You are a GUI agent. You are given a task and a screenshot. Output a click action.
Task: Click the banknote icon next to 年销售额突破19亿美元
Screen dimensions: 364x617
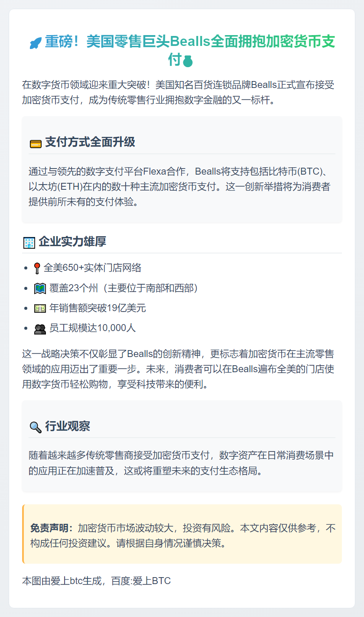[40, 308]
